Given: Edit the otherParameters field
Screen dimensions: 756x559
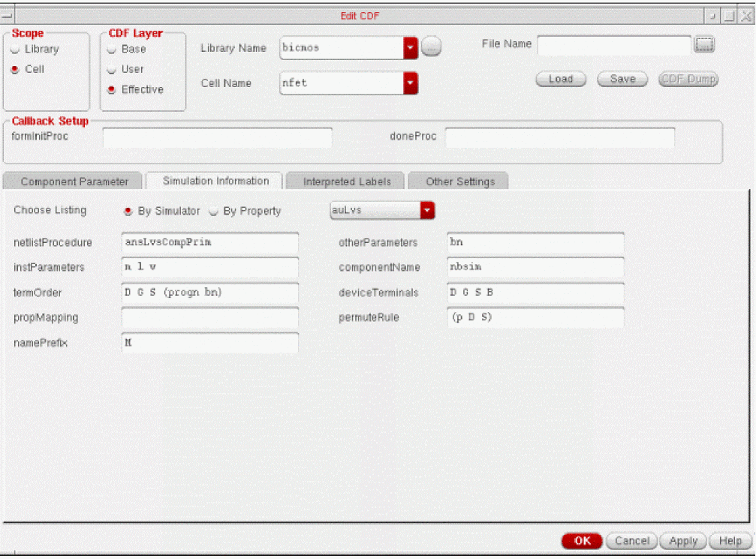Looking at the screenshot, I should tap(536, 243).
